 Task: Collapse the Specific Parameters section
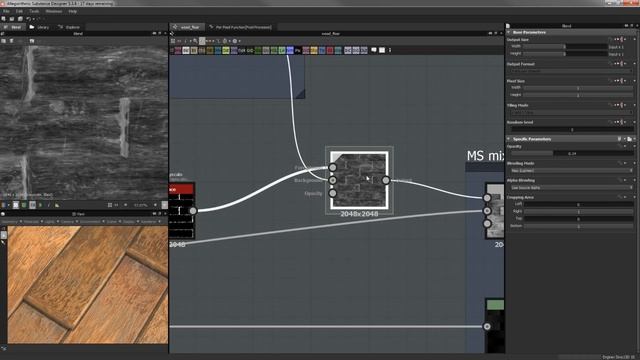509,139
